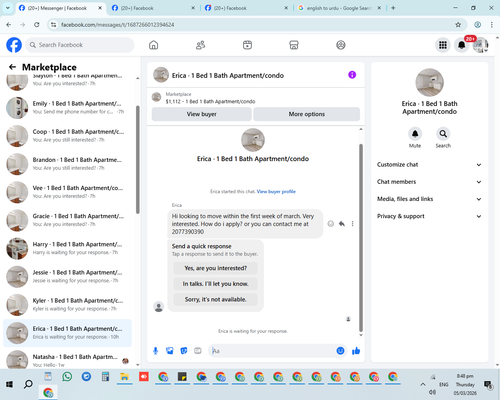Reply to Erica's message arrow icon
The width and height of the screenshot is (500, 400).
342,224
